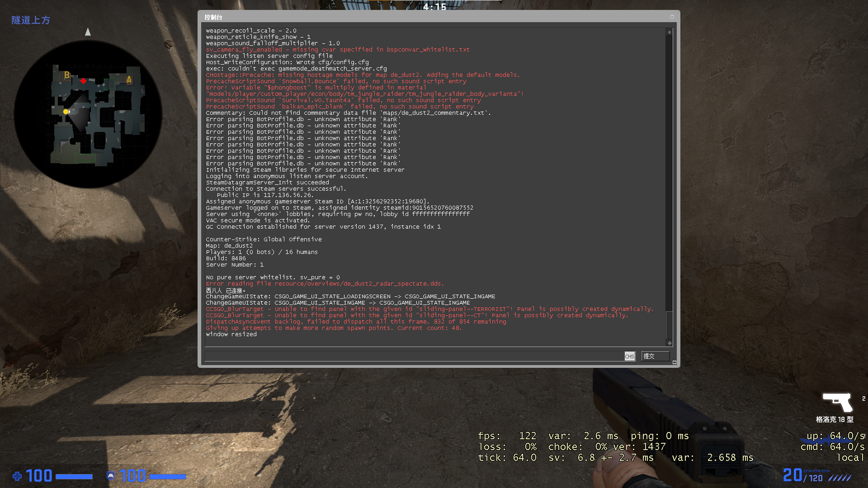This screenshot has height=488, width=868.
Task: Click the '已连接' connected message line
Action: tap(226, 291)
